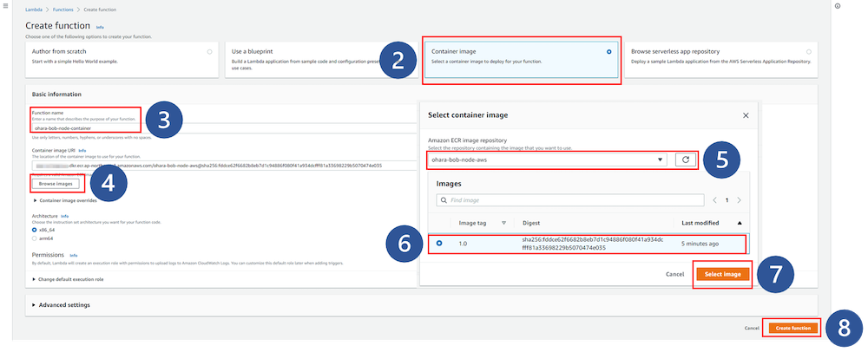868x352 pixels.
Task: Close the Select container image dialog
Action: [x=746, y=114]
